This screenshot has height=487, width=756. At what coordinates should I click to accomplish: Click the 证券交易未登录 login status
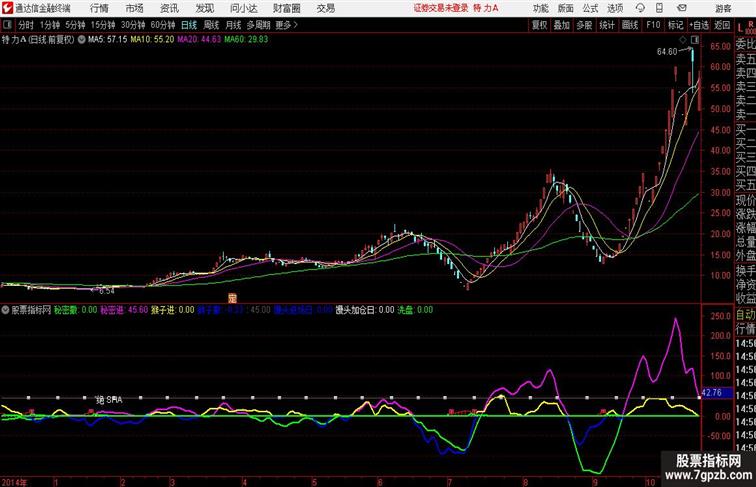point(441,8)
